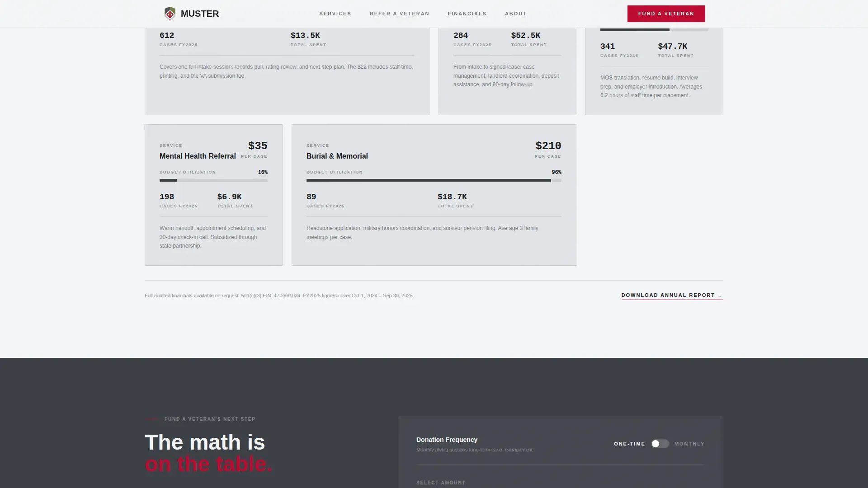Select the One-Time frequency label
This screenshot has height=488, width=868.
629,444
